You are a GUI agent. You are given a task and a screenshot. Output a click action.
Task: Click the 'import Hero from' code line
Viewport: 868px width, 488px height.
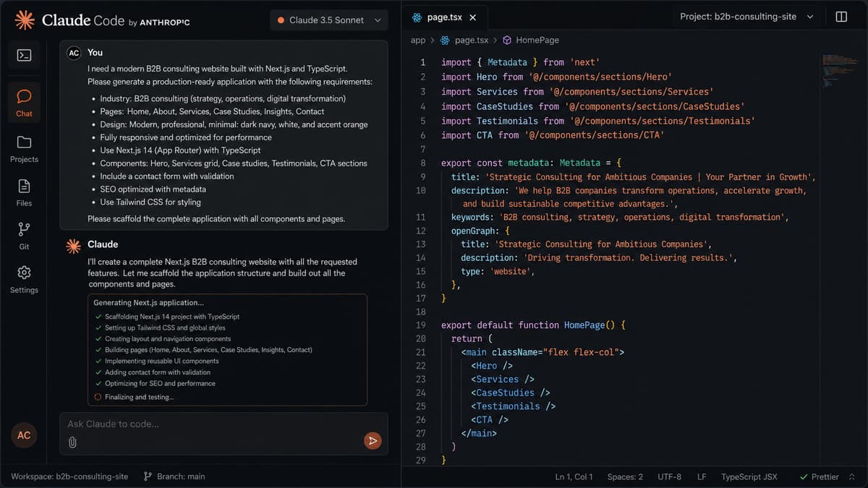click(x=556, y=77)
